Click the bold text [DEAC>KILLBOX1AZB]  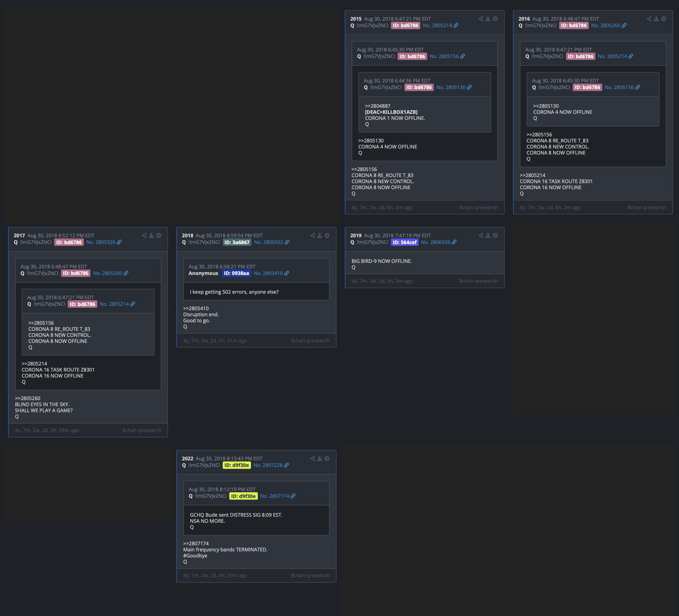[391, 112]
